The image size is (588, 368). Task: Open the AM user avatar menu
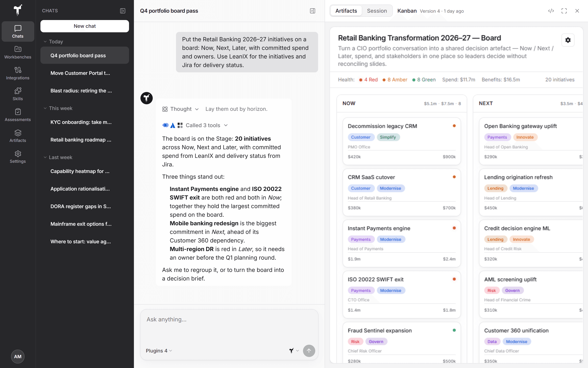(18, 357)
